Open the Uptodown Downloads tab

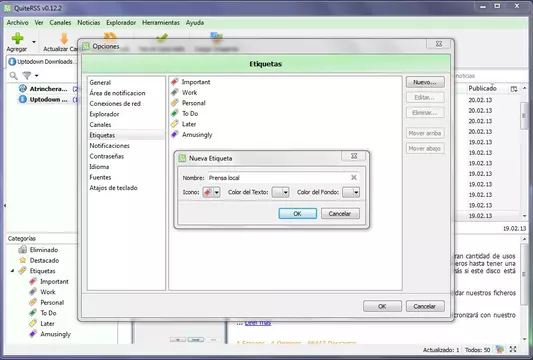[x=42, y=62]
